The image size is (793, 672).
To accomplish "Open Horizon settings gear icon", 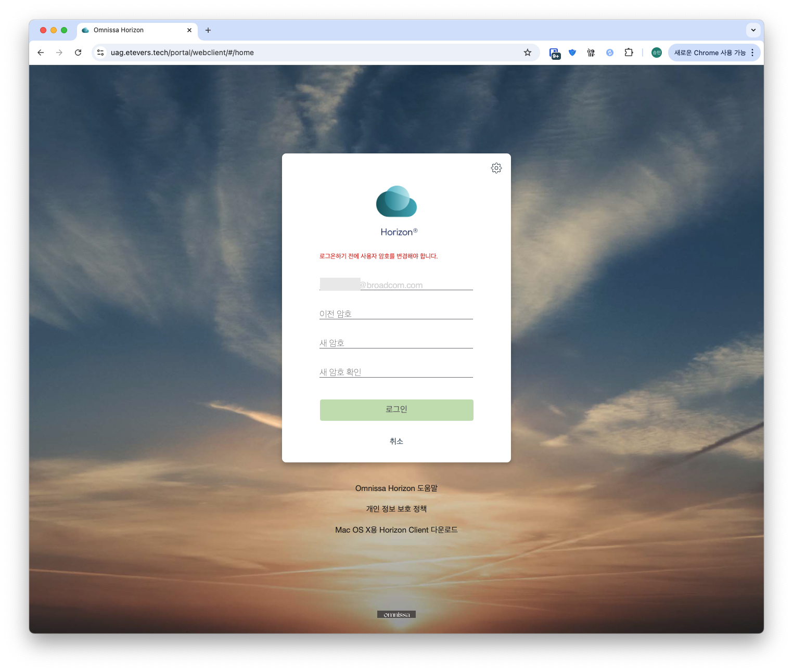I will [496, 168].
